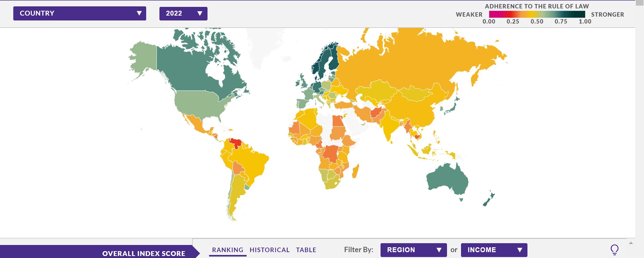Select the RANKING tab

[x=227, y=249]
